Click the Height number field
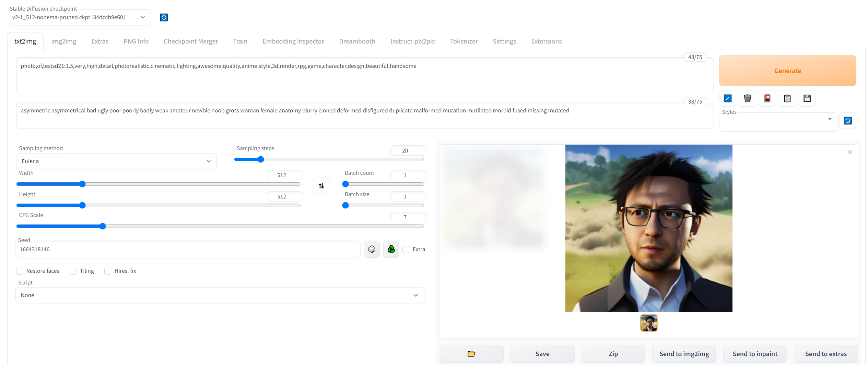 point(284,196)
